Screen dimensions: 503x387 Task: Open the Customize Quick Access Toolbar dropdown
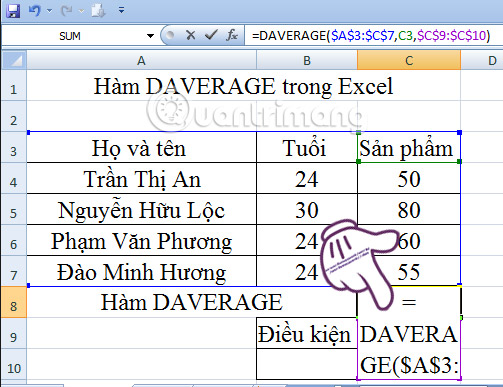pyautogui.click(x=122, y=11)
